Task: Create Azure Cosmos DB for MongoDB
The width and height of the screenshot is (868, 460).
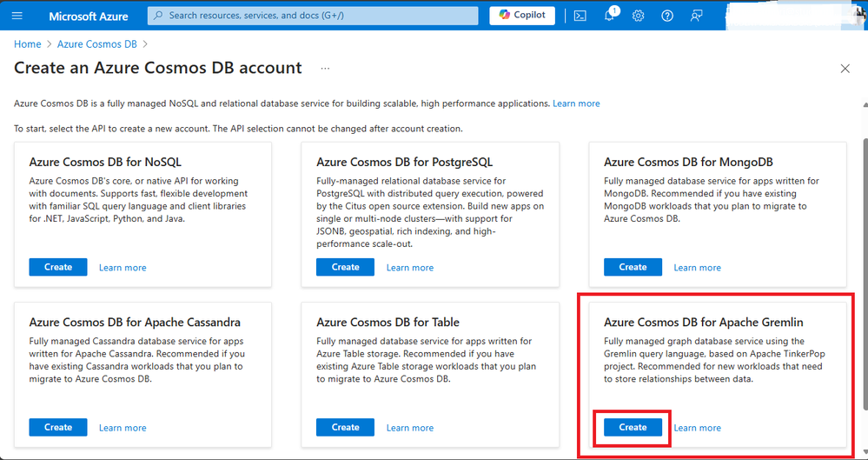Action: tap(633, 267)
